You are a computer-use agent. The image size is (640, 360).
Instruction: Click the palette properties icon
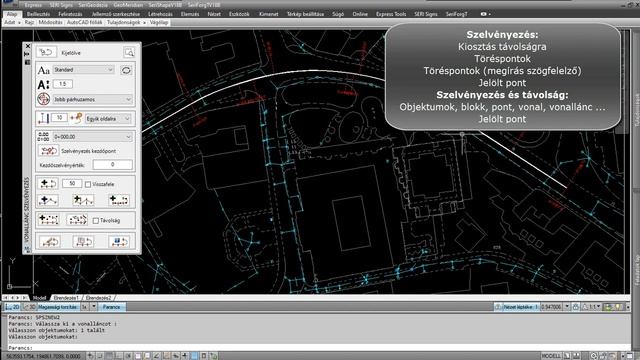(27, 62)
